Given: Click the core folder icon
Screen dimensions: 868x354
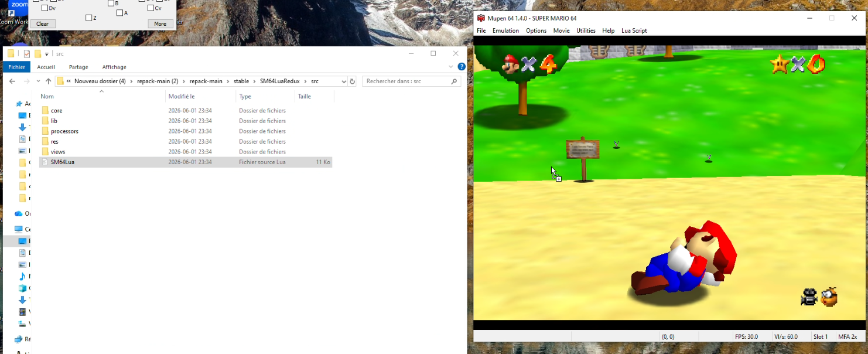Looking at the screenshot, I should point(45,110).
